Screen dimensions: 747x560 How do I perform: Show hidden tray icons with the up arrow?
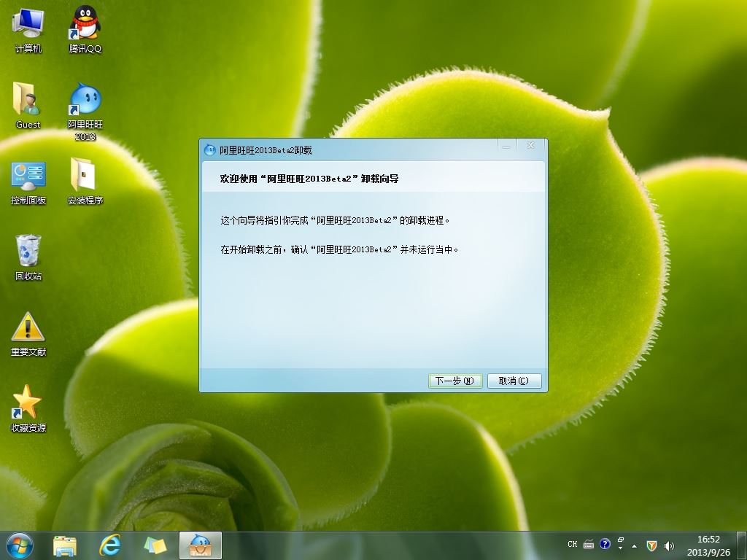635,545
